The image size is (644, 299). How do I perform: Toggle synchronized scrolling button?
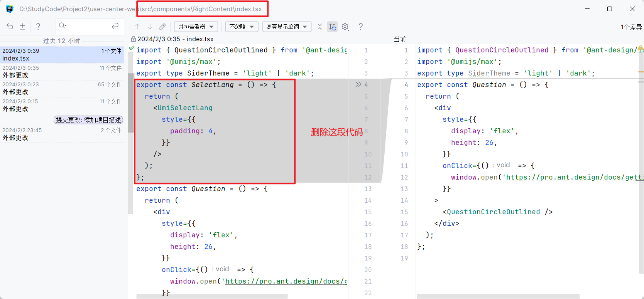[x=332, y=27]
